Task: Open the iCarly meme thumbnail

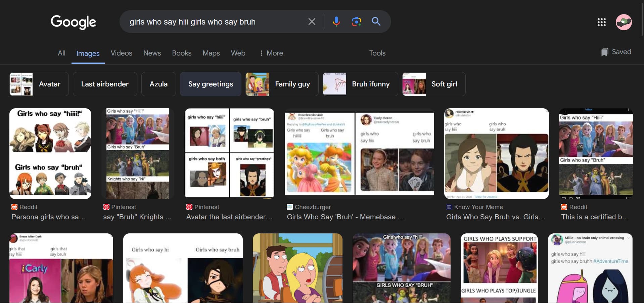Action: click(x=61, y=268)
